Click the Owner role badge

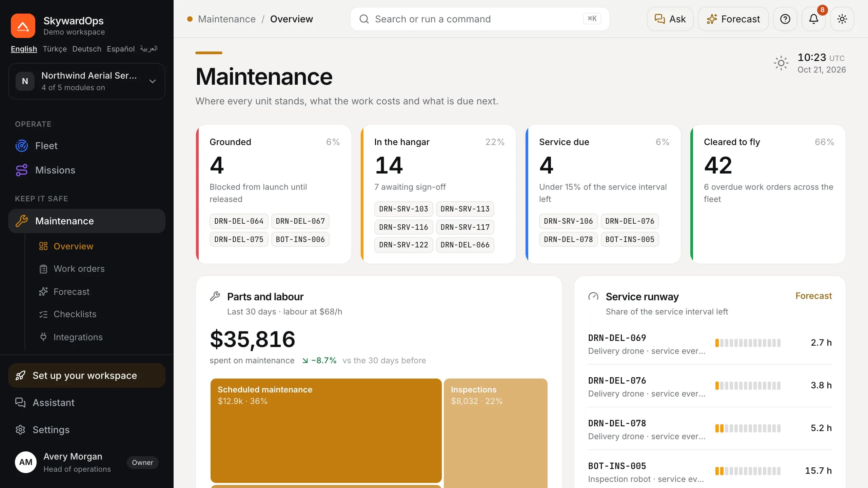(x=142, y=463)
